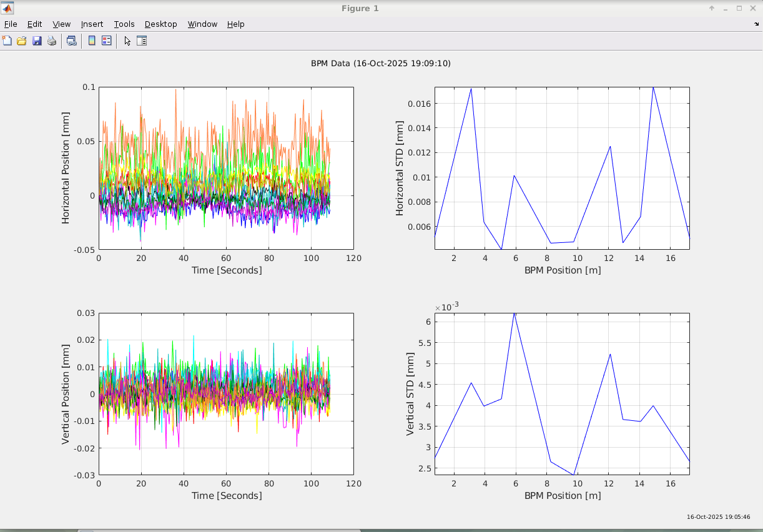Viewport: 763px width, 532px height.
Task: Click the MATLAB logo in the title bar
Action: point(6,8)
